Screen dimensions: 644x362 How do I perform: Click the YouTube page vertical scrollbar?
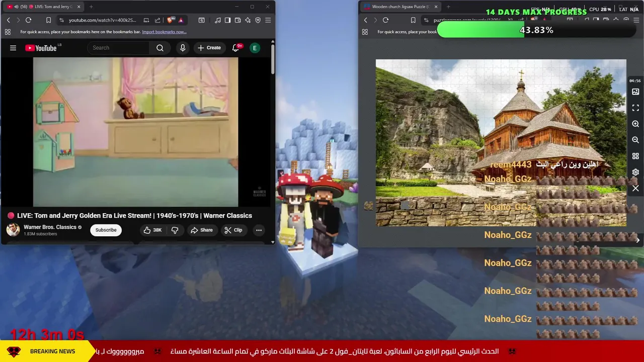[273, 59]
